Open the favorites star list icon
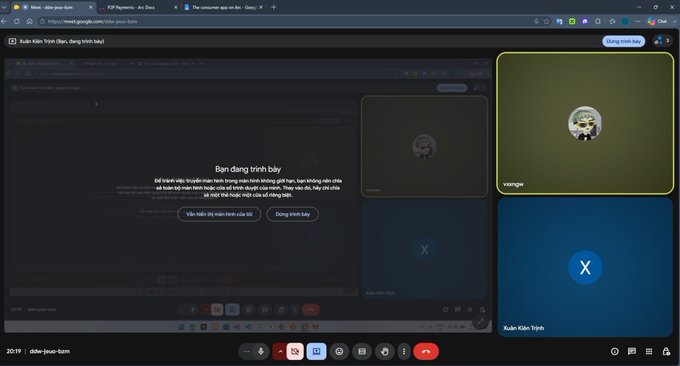The image size is (680, 366). pyautogui.click(x=612, y=21)
